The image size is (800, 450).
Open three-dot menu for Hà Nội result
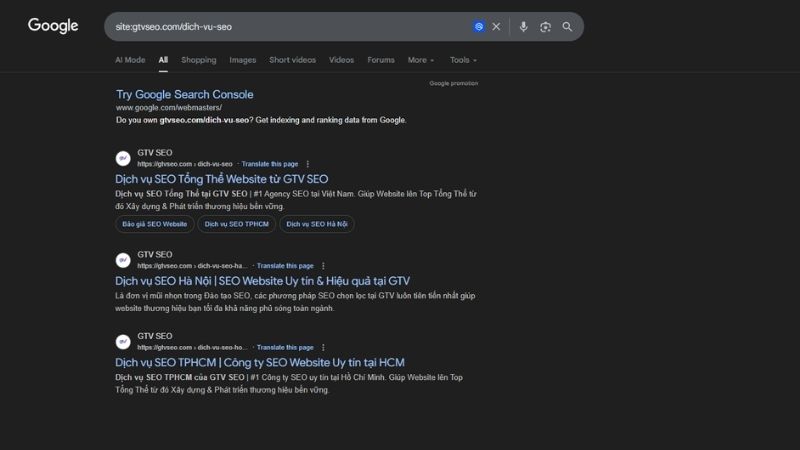[x=323, y=266]
